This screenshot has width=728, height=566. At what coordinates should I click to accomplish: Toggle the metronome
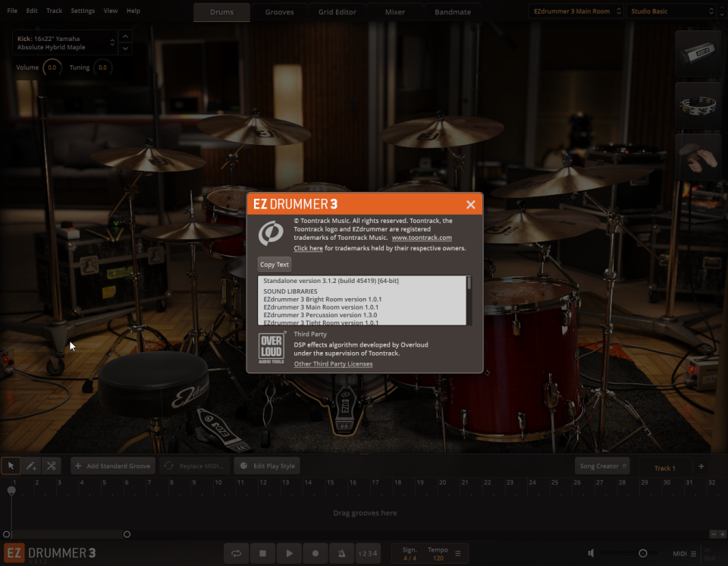tap(342, 553)
